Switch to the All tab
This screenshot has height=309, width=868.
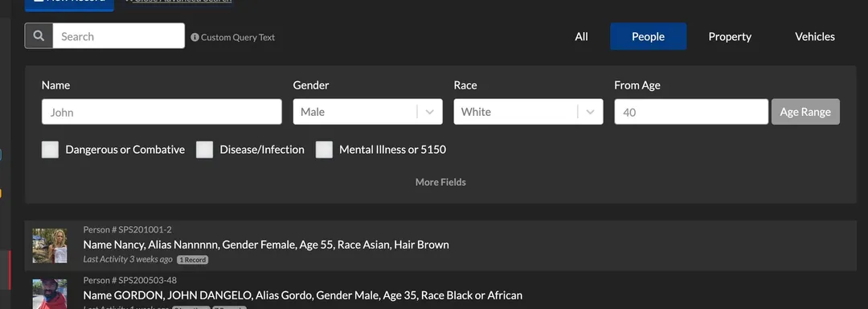(x=581, y=36)
